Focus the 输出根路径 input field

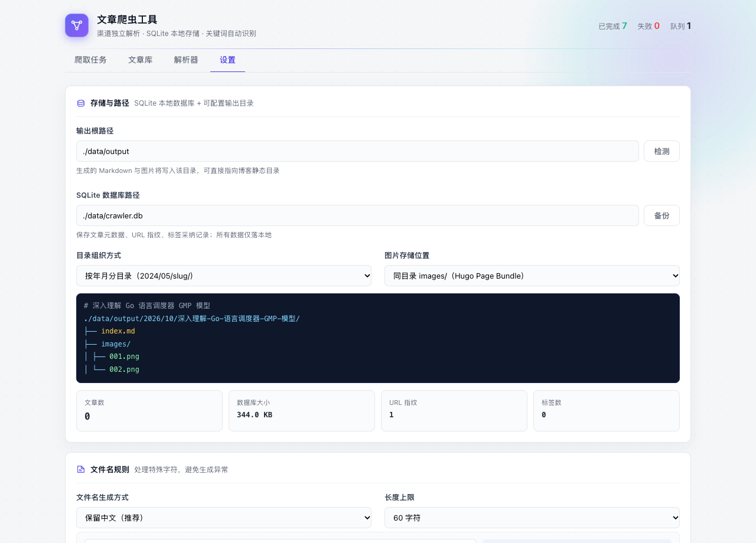pyautogui.click(x=357, y=151)
